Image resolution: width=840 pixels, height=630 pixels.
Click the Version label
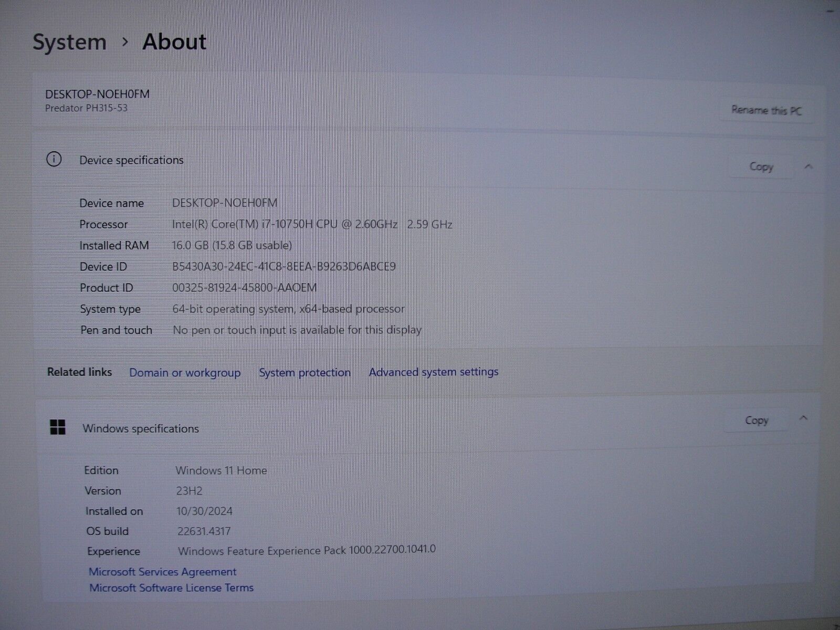[x=103, y=491]
